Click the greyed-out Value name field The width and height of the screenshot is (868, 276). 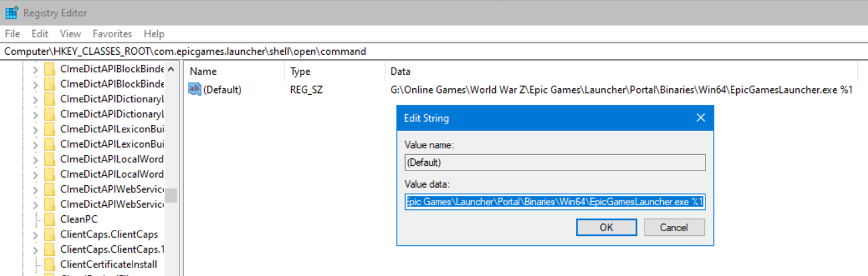555,162
